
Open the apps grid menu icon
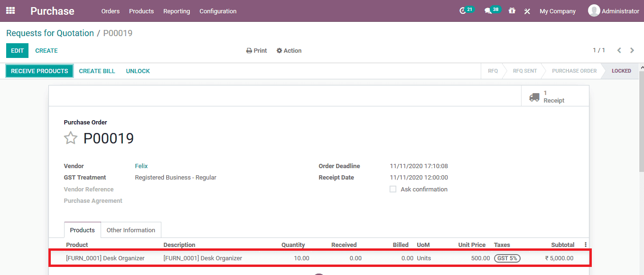pos(10,10)
